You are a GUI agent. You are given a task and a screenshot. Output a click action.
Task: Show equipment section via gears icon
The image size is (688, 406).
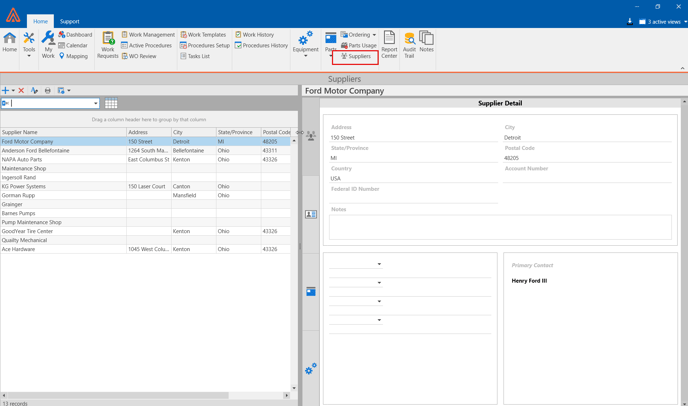[x=311, y=369]
